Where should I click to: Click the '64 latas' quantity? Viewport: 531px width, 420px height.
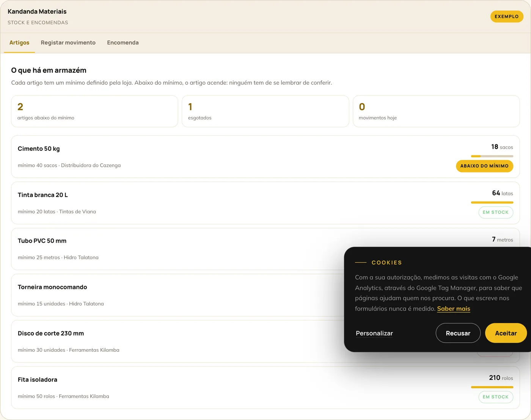tap(503, 193)
